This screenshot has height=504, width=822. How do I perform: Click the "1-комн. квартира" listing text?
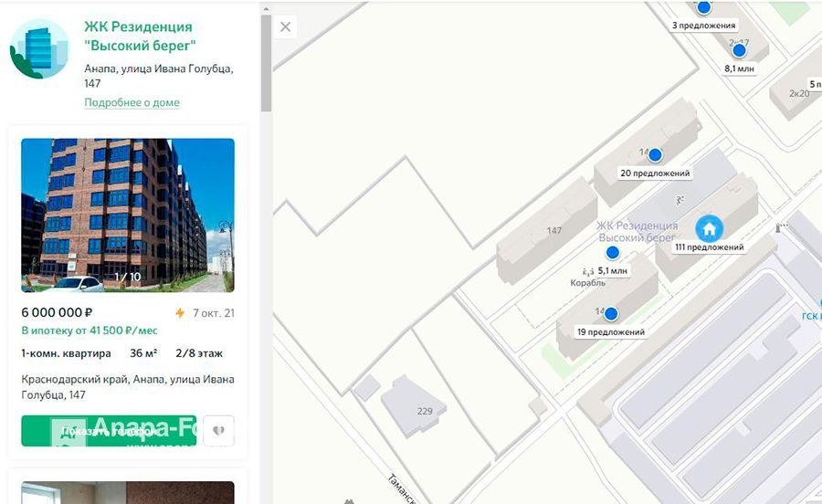point(66,353)
